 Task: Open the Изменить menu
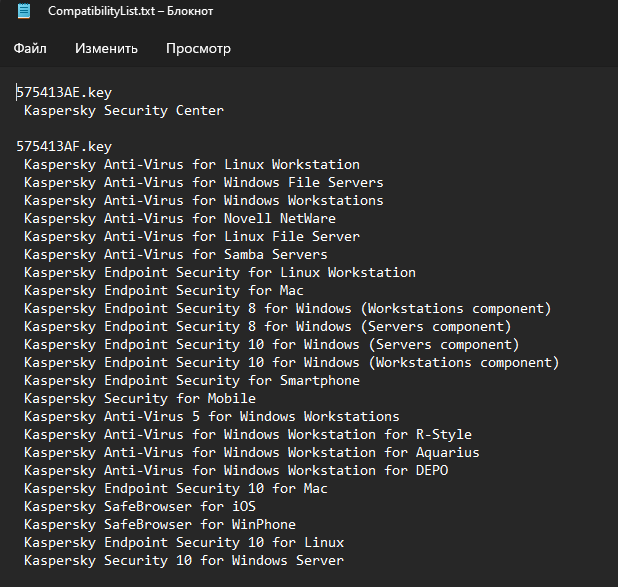[106, 48]
